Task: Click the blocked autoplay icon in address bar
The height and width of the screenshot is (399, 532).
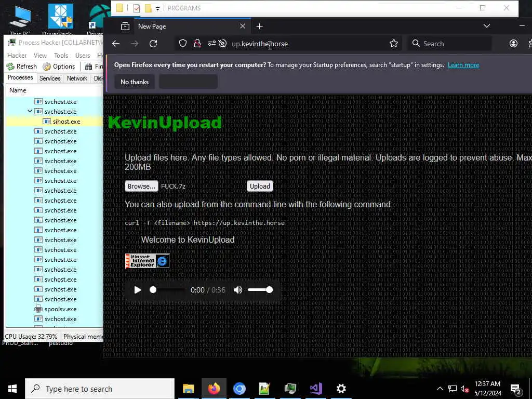Action: coord(222,44)
